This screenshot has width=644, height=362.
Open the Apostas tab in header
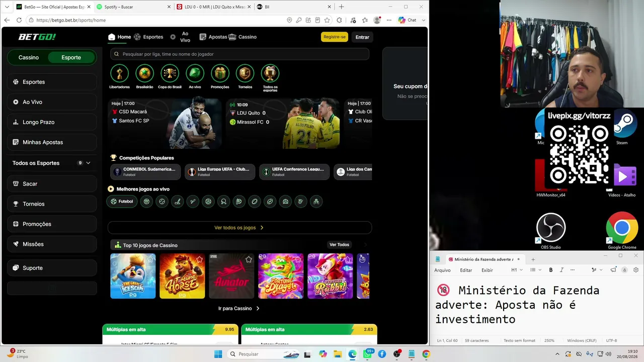point(213,37)
